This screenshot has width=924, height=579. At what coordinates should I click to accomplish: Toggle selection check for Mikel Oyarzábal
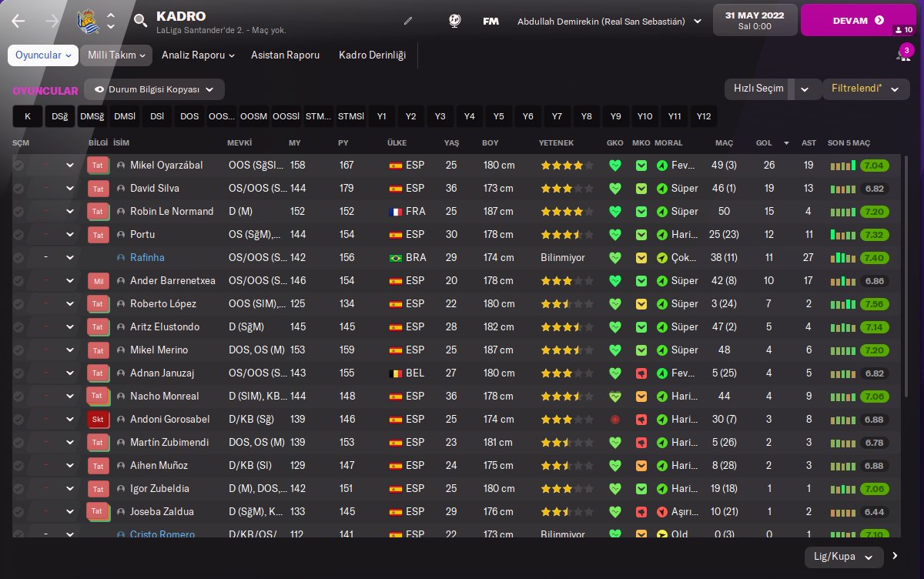[18, 166]
